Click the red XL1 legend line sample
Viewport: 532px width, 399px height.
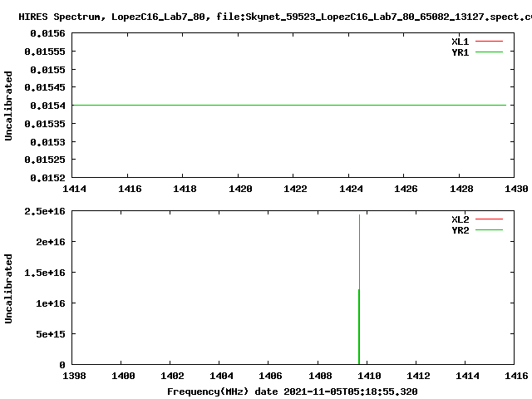coord(489,42)
